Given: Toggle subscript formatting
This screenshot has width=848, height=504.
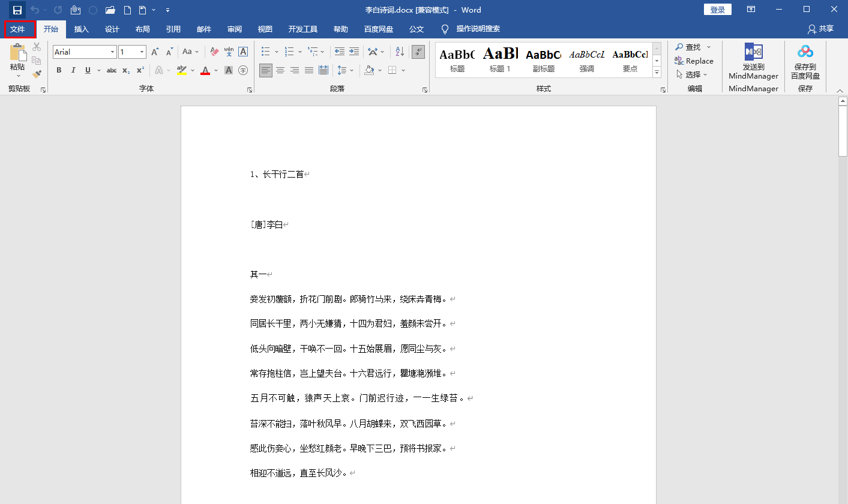Looking at the screenshot, I should pyautogui.click(x=126, y=70).
